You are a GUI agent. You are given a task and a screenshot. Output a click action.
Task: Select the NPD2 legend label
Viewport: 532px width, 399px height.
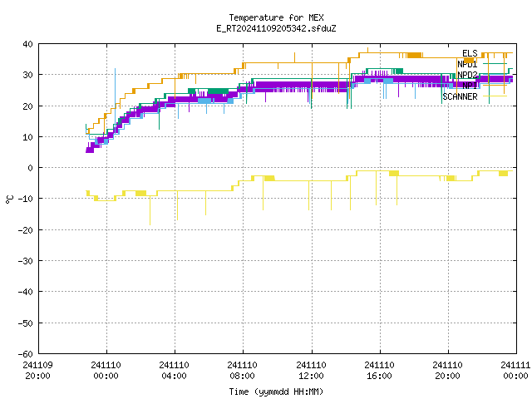coord(467,75)
